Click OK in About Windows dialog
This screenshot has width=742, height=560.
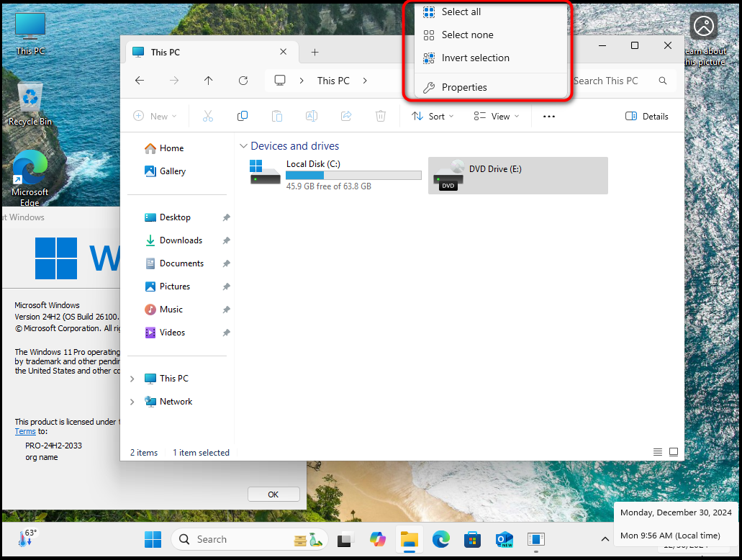(x=273, y=494)
